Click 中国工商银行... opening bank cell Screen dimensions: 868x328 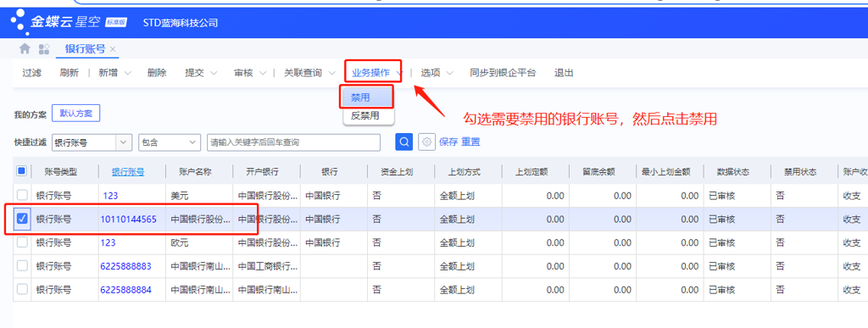[268, 266]
